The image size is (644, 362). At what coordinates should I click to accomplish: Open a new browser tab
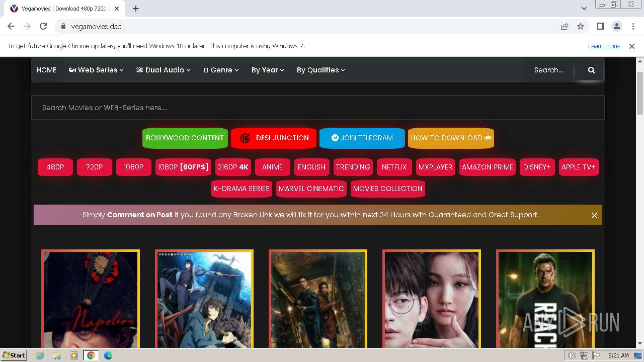[x=136, y=9]
